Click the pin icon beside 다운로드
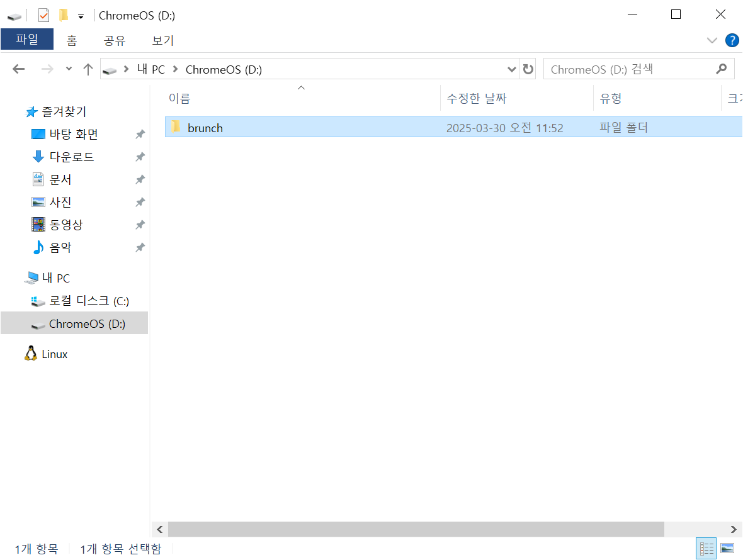This screenshot has height=560, width=743. click(140, 157)
